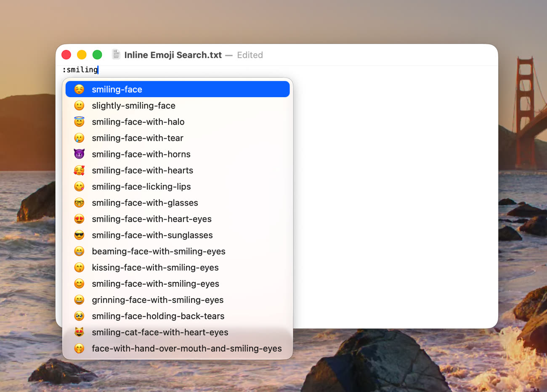Click the emoji icon beside face-with-hand-over-mouth-and-smiling-eyes
Screen dimensions: 547x392
79,348
